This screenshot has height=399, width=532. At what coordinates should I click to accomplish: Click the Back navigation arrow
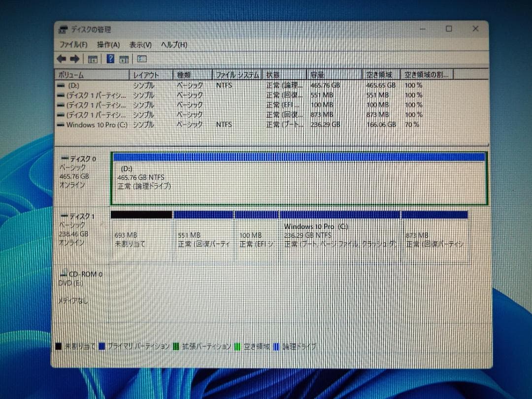click(61, 59)
